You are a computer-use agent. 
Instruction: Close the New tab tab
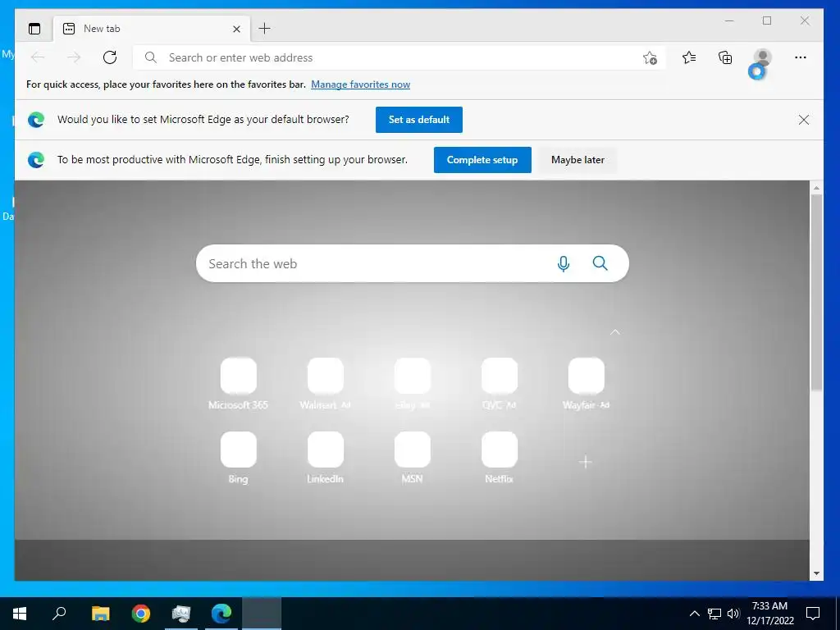(236, 29)
